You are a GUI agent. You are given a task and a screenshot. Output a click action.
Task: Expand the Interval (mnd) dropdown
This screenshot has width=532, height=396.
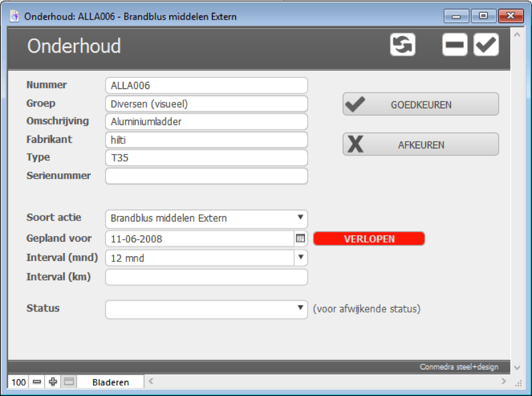pyautogui.click(x=301, y=258)
